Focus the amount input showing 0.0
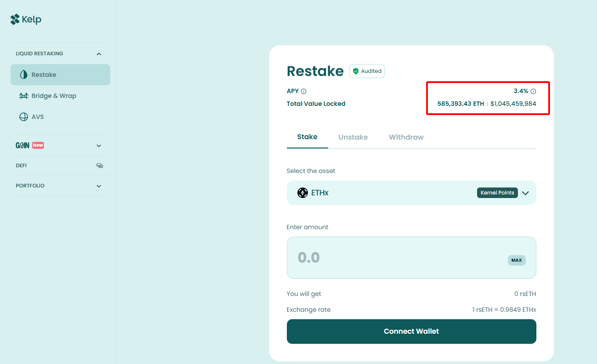The image size is (597, 364). (x=412, y=258)
